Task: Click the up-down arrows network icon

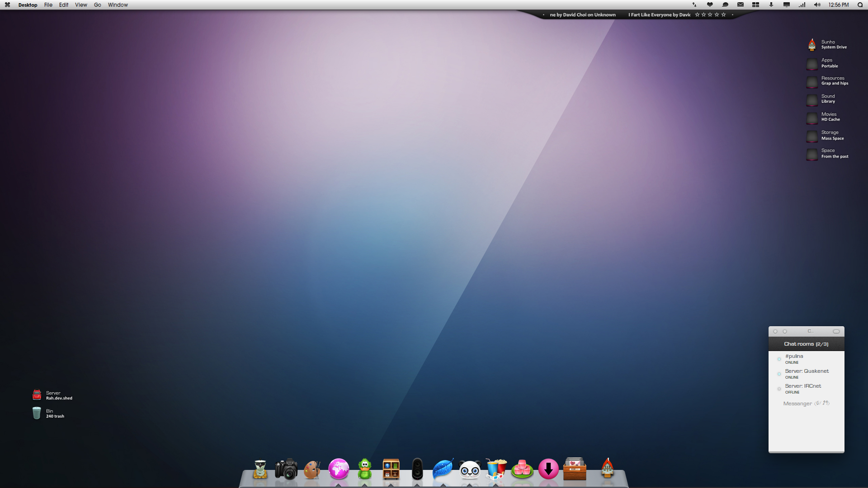Action: point(694,5)
